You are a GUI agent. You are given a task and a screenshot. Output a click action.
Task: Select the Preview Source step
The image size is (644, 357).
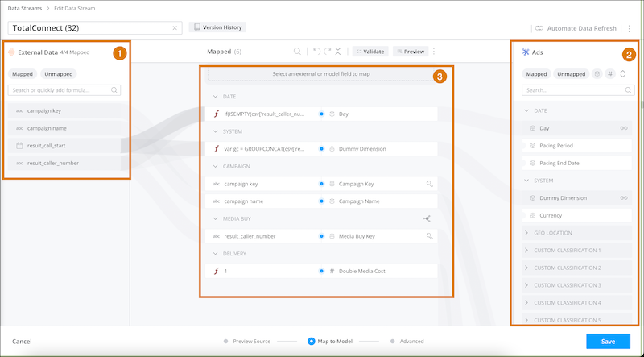tap(247, 342)
